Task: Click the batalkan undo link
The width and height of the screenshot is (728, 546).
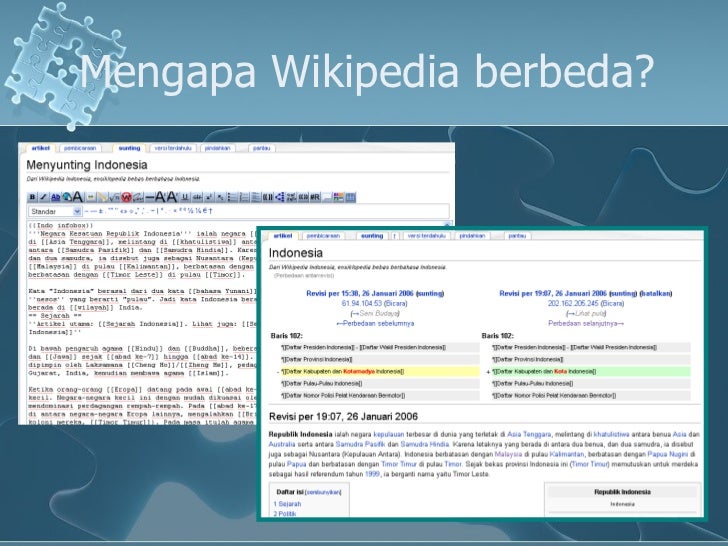Action: click(x=656, y=293)
